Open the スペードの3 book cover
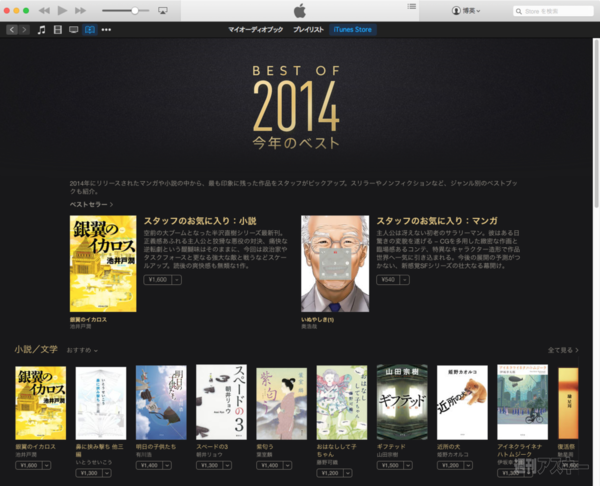 coord(221,402)
